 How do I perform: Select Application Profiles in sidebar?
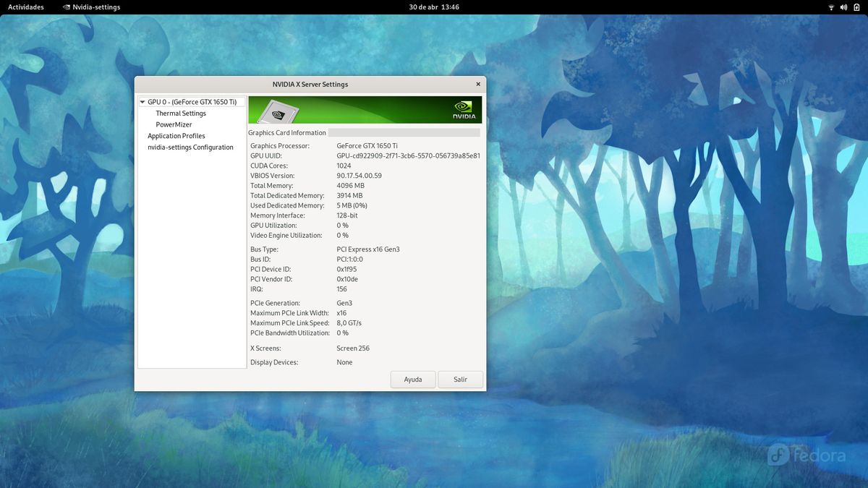[x=176, y=136]
